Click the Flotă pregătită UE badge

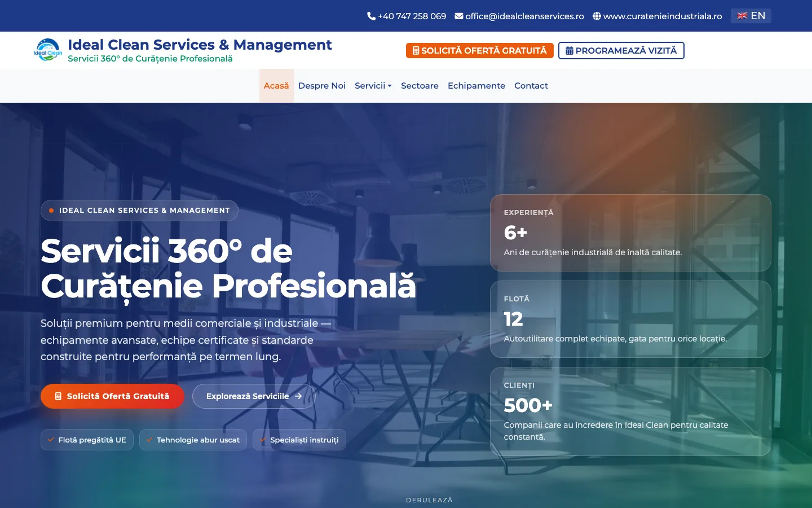[87, 440]
